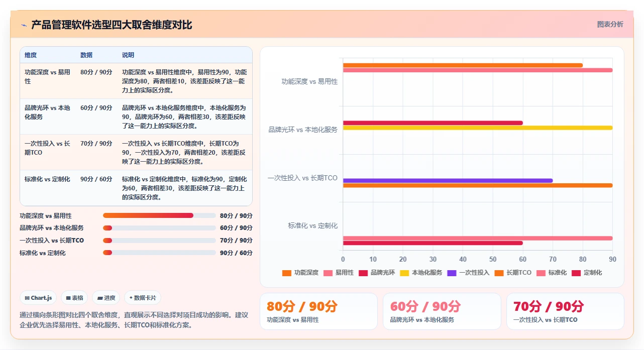Click the 图表分析 label in the header
Viewport: 644px width, 350px height.
click(x=610, y=24)
